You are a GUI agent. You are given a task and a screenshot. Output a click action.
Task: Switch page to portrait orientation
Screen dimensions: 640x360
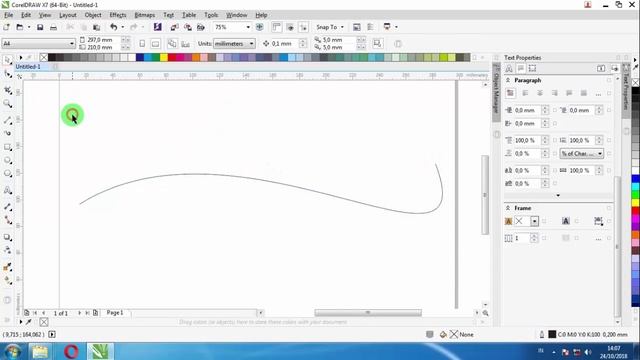142,43
